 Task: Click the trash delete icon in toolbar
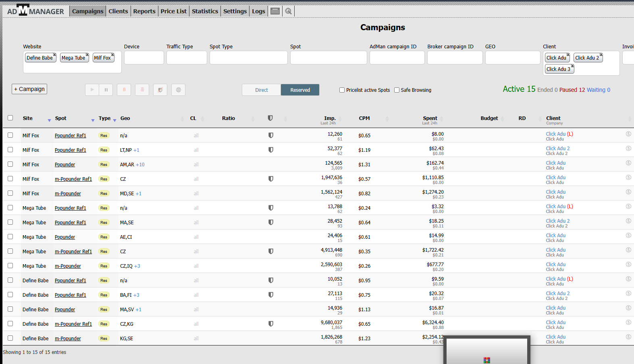[x=142, y=90]
